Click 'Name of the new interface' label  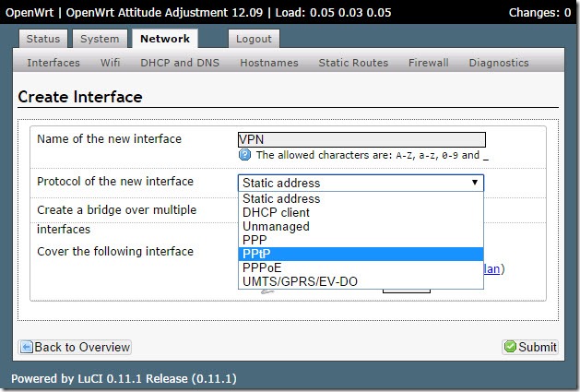click(x=109, y=138)
